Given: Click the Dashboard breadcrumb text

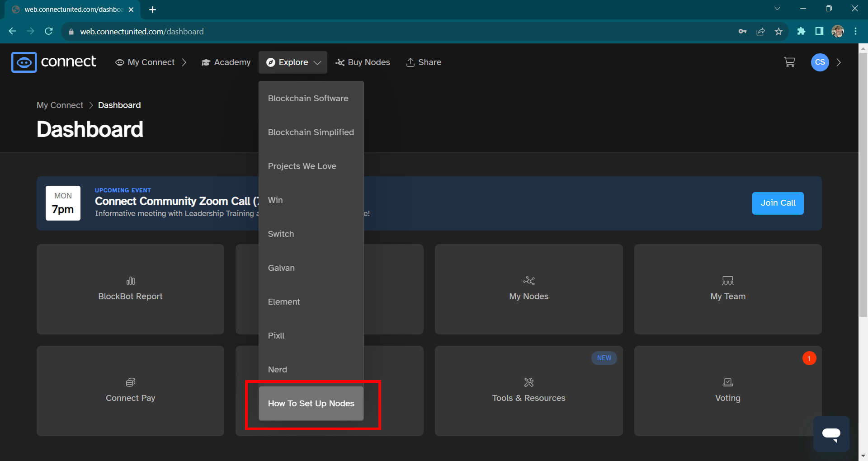Looking at the screenshot, I should tap(119, 105).
